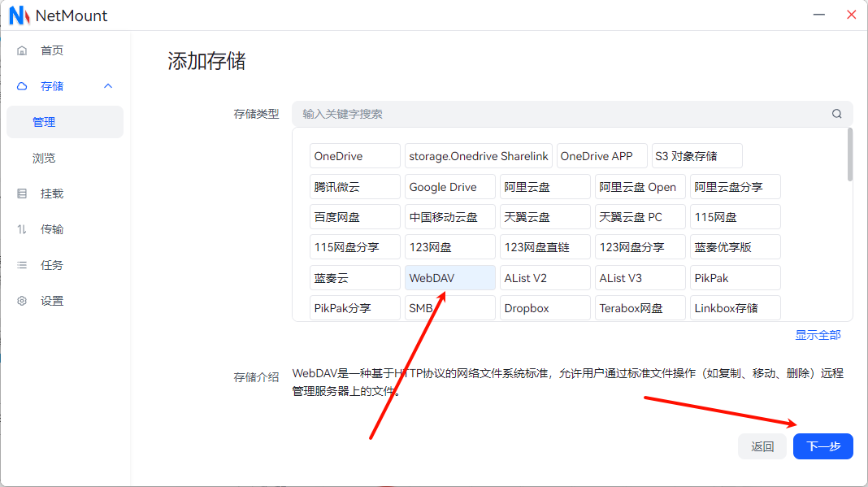
Task: Select 阿里云盘分享 storage type
Action: 736,187
